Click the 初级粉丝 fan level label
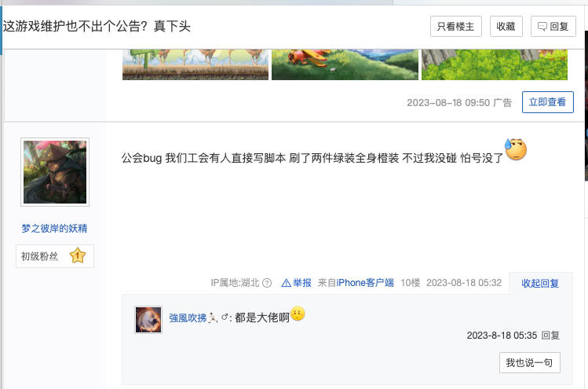 [x=39, y=256]
